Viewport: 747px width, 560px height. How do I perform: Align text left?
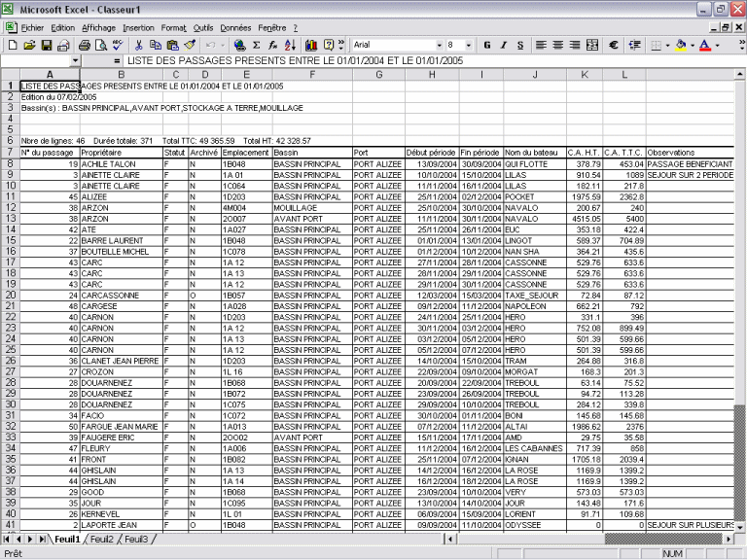point(541,46)
